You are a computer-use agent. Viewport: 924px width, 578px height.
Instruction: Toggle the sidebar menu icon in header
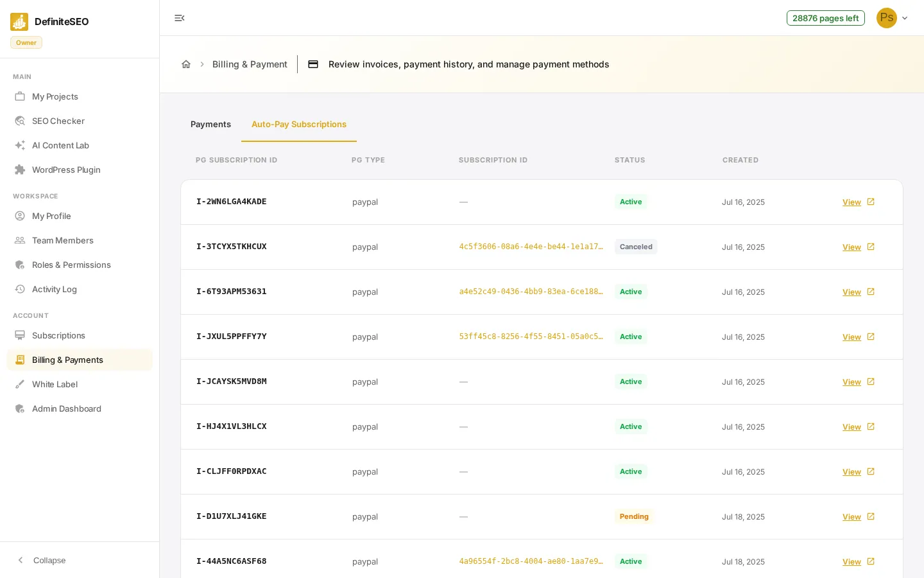(x=180, y=18)
